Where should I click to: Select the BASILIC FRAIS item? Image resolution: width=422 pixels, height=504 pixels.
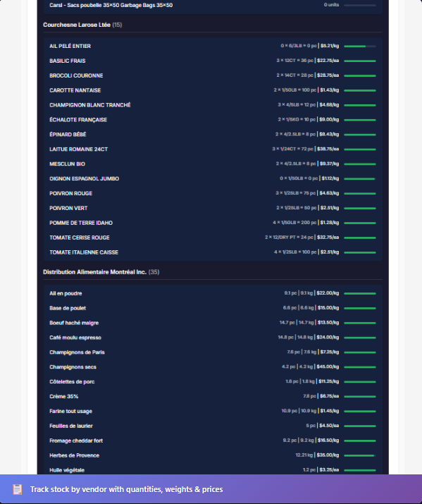(x=213, y=61)
